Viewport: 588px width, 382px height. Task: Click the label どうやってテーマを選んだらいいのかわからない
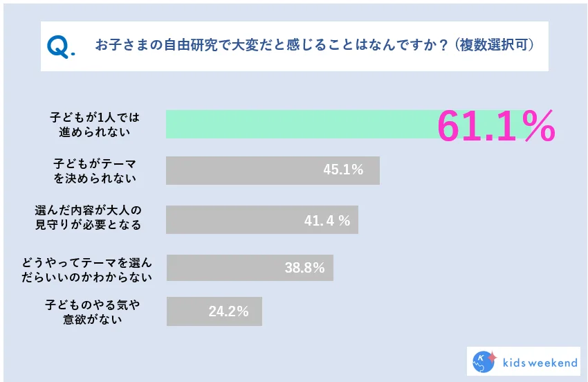point(86,270)
